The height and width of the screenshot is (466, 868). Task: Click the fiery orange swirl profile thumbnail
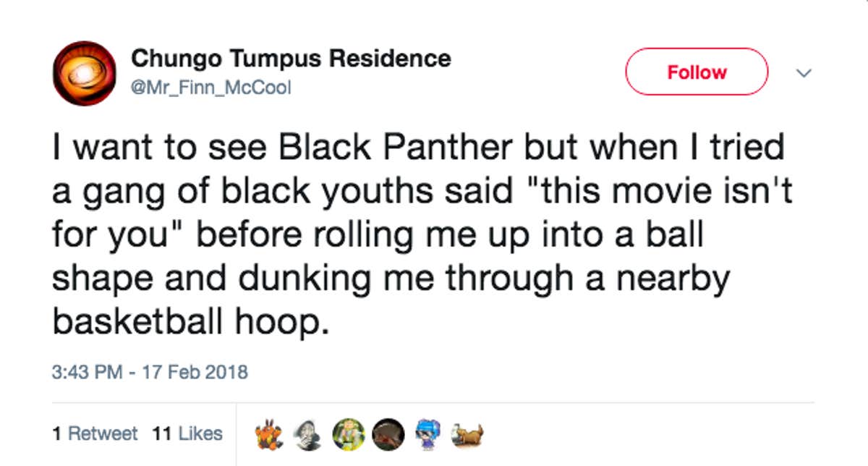84,71
